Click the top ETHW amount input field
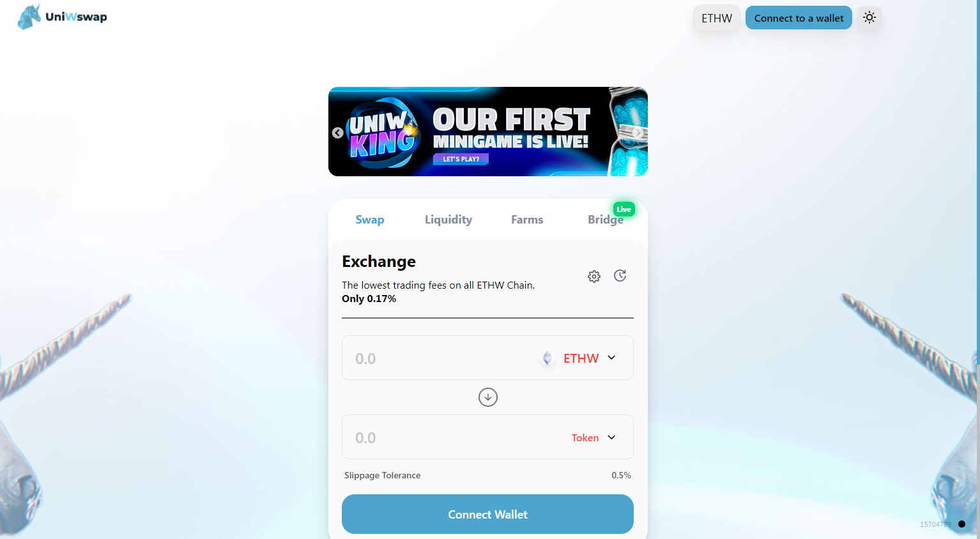The width and height of the screenshot is (980, 539). point(441,358)
